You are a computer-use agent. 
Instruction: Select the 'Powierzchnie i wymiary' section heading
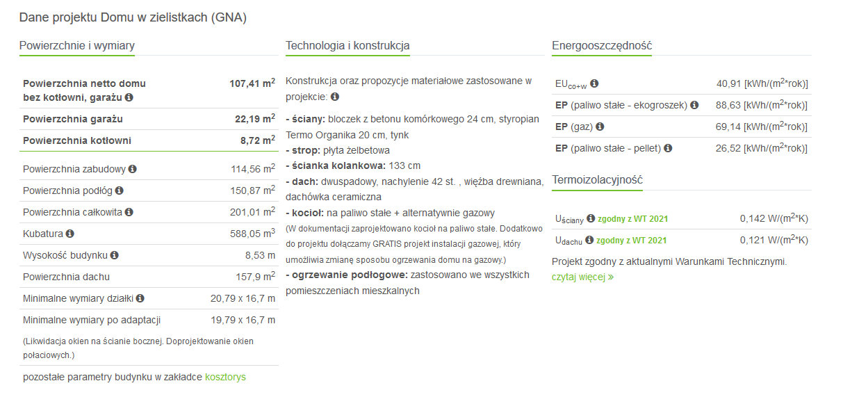tap(77, 46)
